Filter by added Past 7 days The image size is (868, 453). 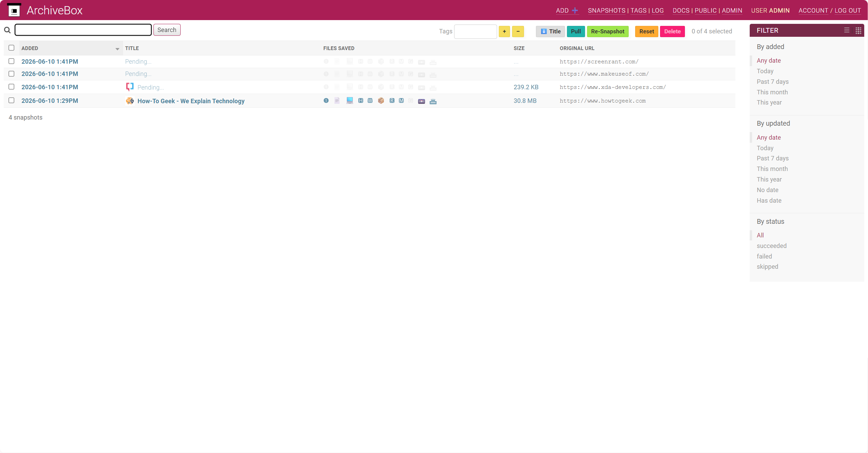click(x=773, y=82)
